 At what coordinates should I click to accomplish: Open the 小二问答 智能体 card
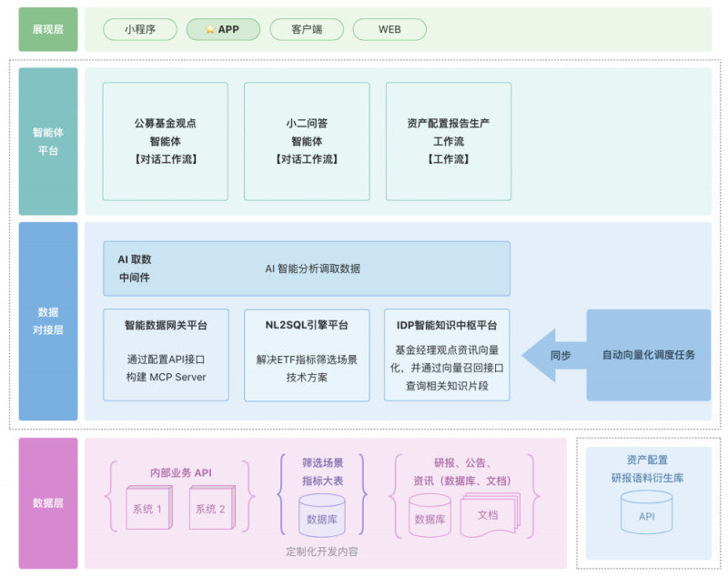pos(307,141)
